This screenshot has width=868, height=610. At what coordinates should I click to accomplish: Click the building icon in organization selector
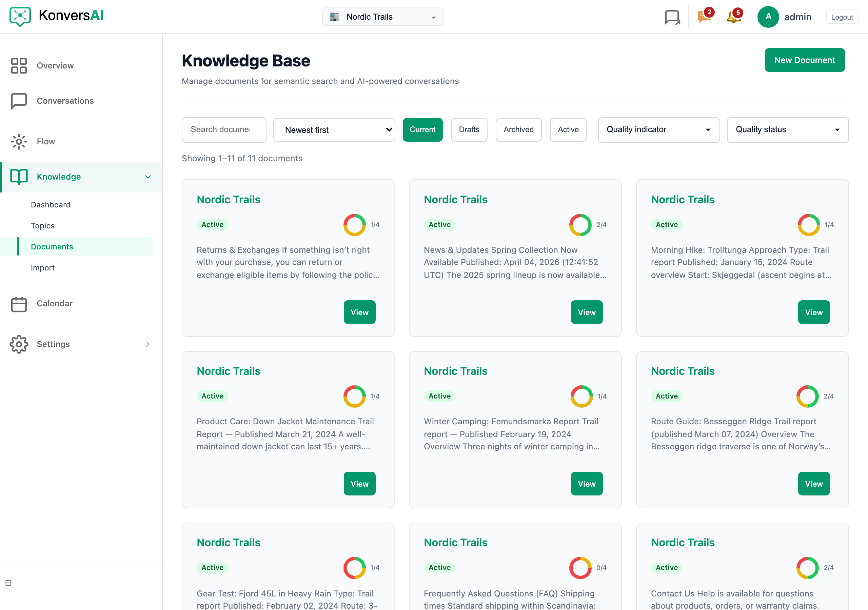(334, 17)
